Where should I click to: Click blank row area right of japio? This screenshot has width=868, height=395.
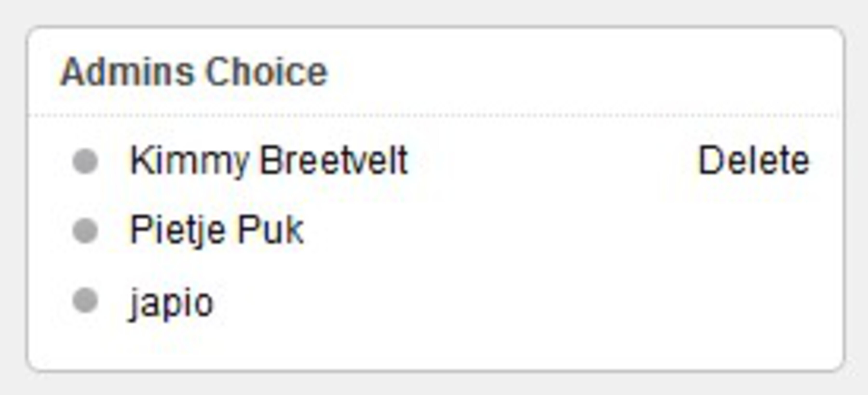(x=505, y=301)
